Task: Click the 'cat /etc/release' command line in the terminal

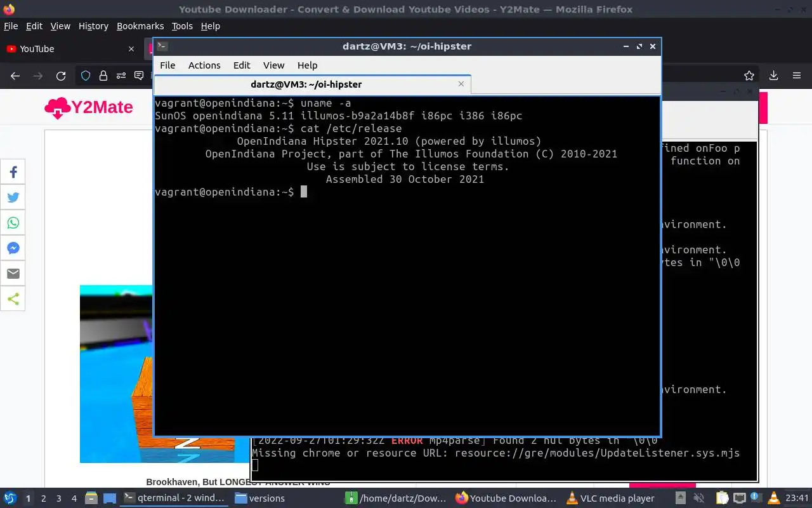Action: [278, 128]
